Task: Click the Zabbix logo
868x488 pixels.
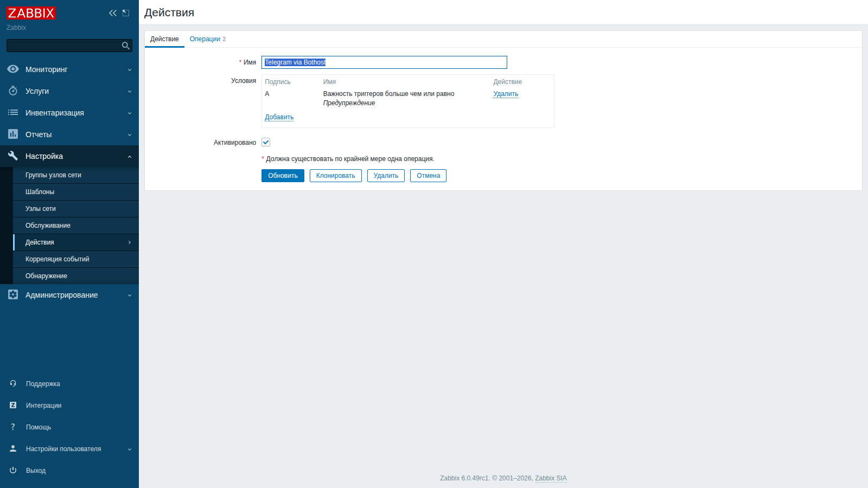Action: point(31,13)
